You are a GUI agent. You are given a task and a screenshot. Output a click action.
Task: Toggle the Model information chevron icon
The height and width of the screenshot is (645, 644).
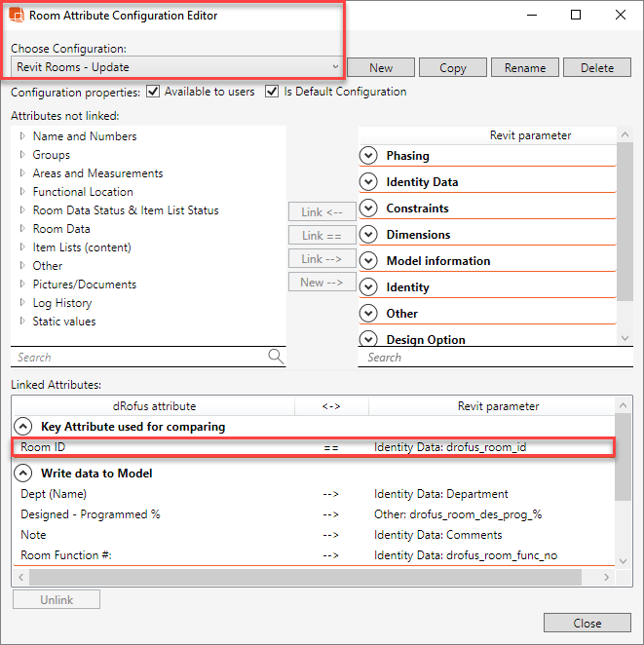(368, 260)
